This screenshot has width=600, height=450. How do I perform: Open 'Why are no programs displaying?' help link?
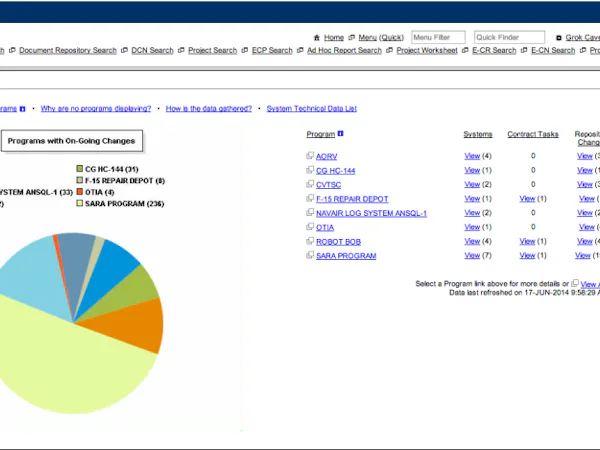(x=96, y=109)
